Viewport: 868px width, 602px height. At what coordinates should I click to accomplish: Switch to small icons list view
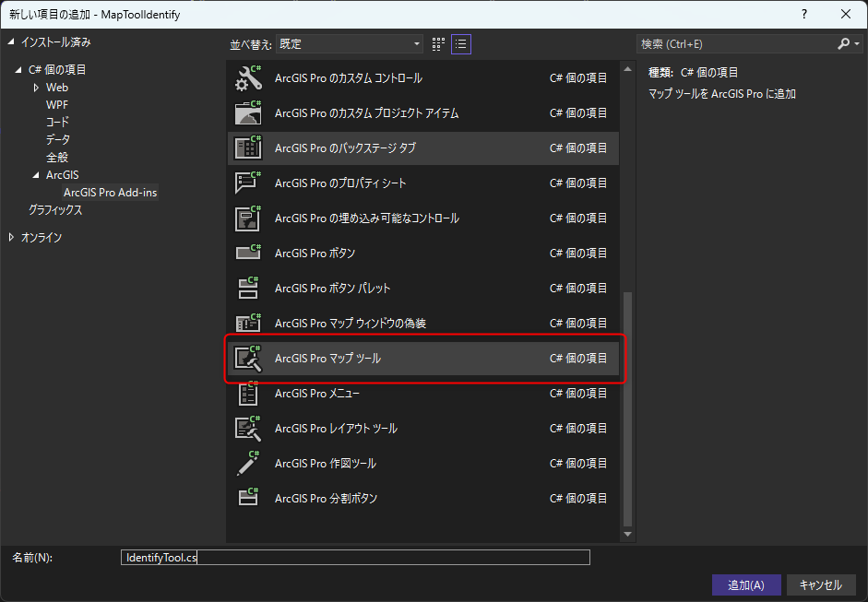click(x=461, y=44)
